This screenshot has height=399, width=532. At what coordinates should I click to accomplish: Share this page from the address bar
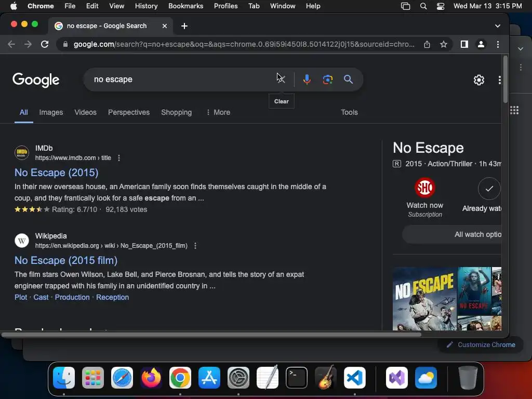[427, 44]
